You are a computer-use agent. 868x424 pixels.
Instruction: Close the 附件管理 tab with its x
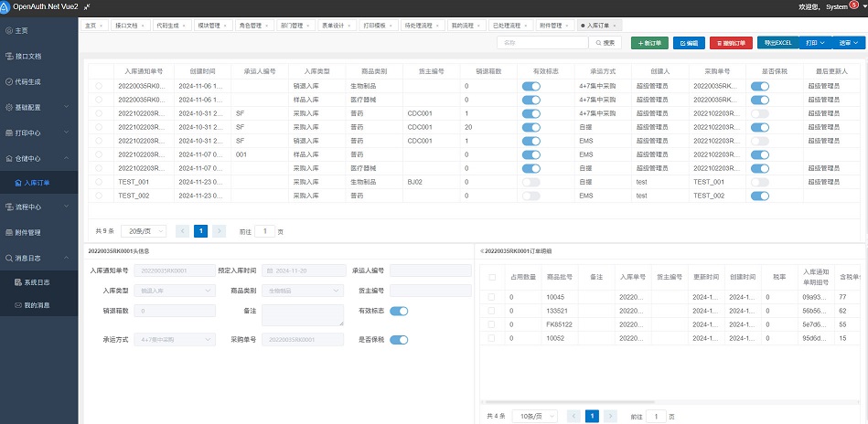coord(567,26)
